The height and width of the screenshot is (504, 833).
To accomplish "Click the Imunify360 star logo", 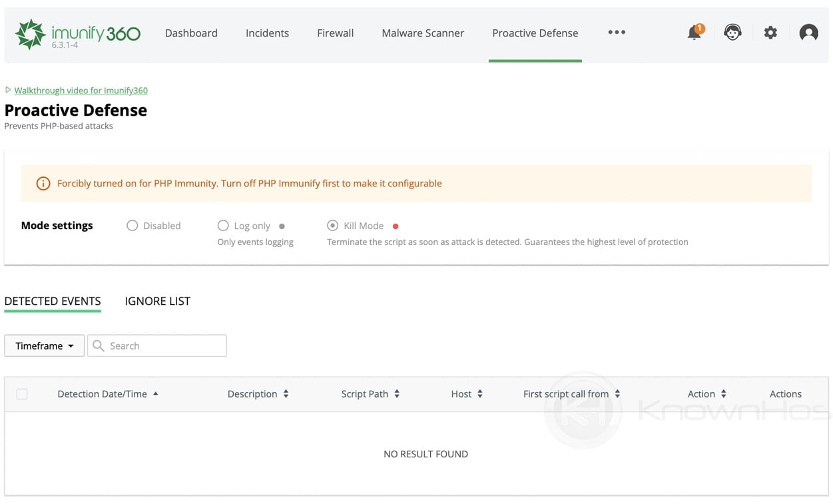I will (29, 32).
